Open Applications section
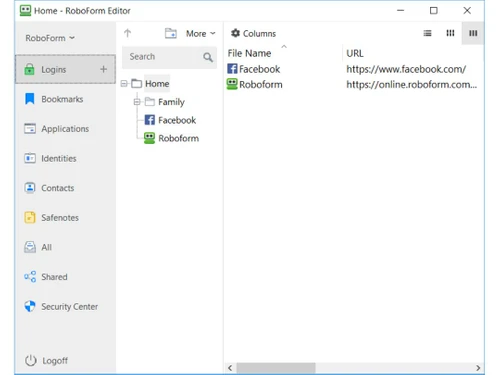The height and width of the screenshot is (375, 500). click(x=65, y=129)
